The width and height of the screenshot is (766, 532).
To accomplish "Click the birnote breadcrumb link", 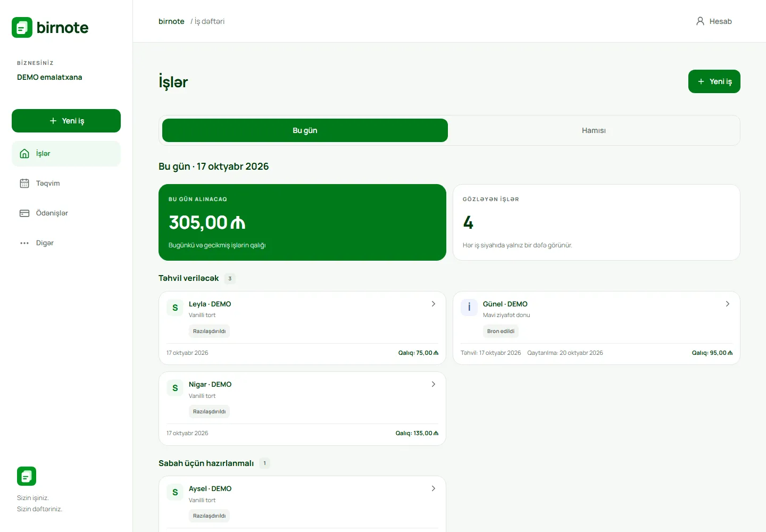I will click(171, 21).
